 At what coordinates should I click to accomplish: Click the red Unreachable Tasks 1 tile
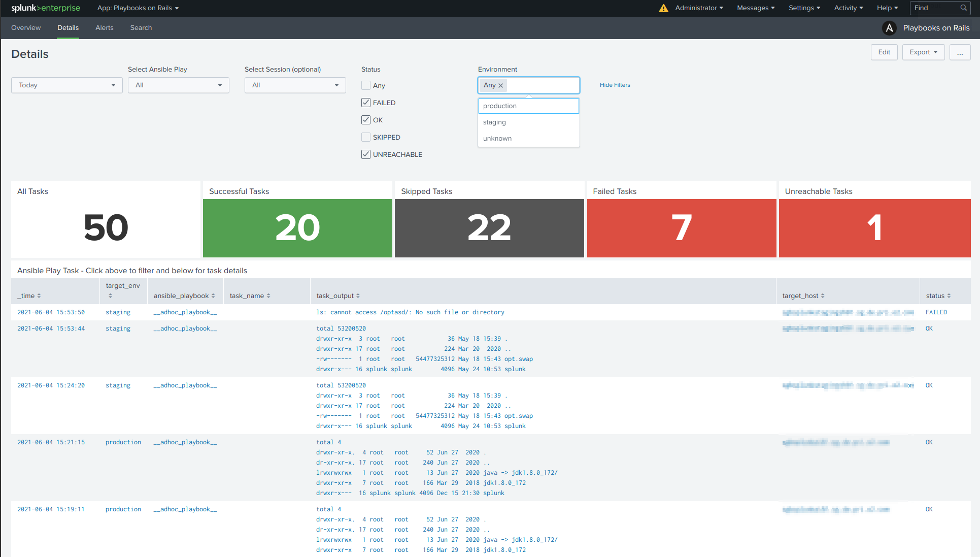click(x=874, y=228)
